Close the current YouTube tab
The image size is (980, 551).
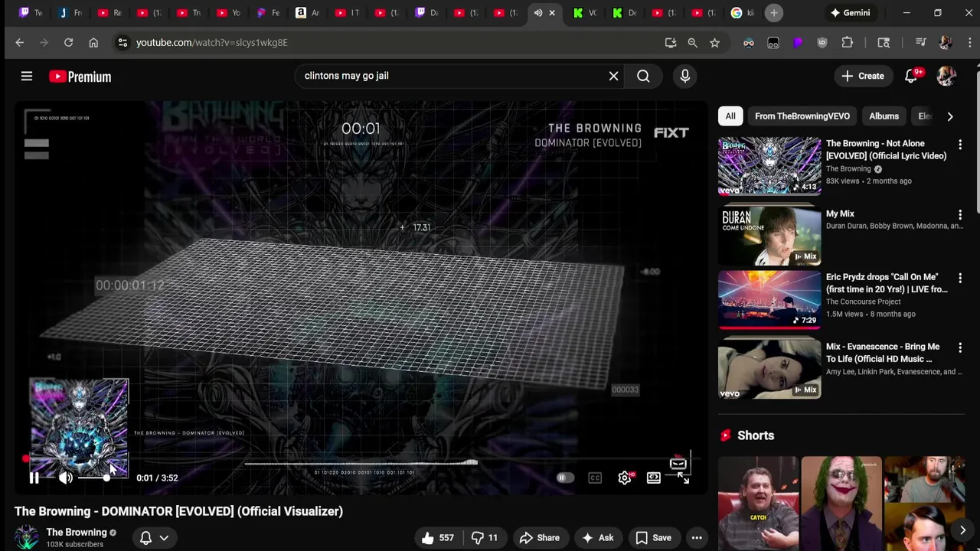pyautogui.click(x=552, y=13)
